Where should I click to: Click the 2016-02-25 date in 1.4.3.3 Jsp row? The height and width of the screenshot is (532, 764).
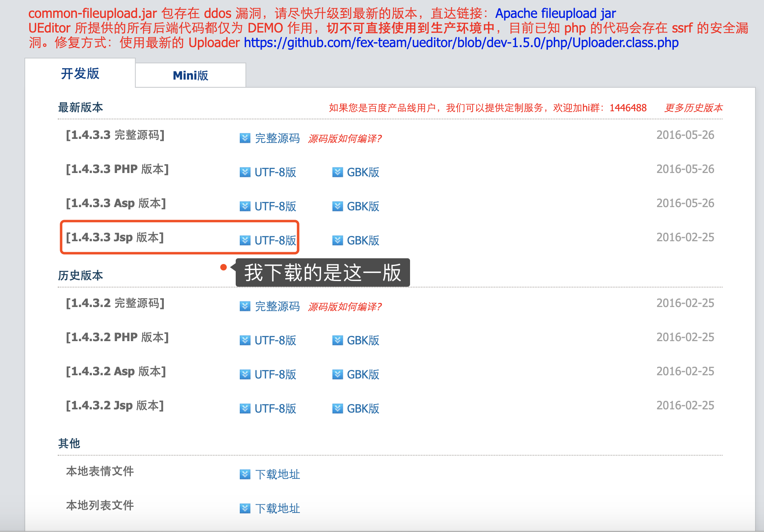point(685,237)
